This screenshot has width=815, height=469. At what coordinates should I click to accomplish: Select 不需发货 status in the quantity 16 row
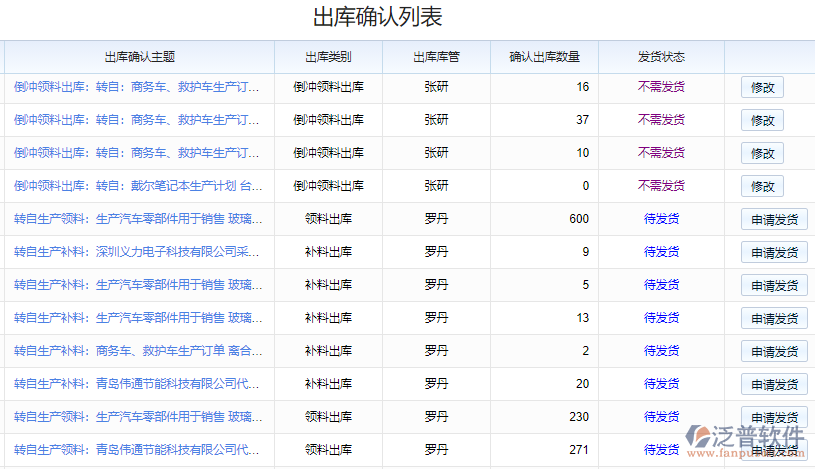point(661,87)
